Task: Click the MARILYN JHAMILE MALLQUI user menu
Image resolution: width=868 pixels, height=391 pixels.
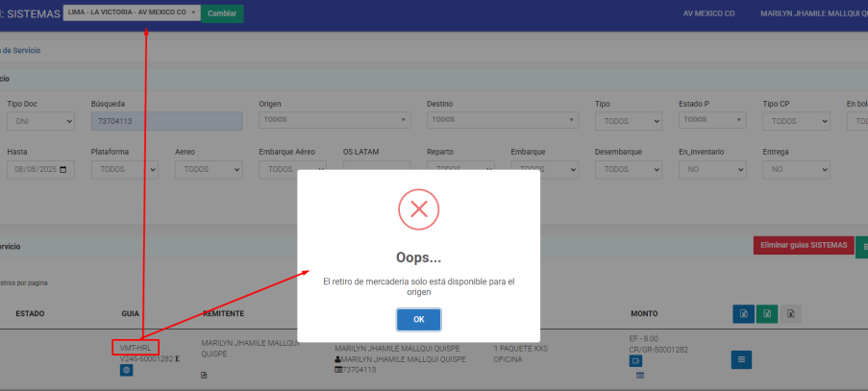Action: click(x=812, y=13)
